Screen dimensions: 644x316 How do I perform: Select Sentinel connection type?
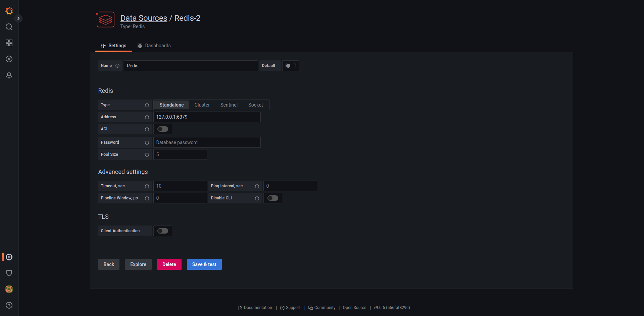pyautogui.click(x=229, y=105)
